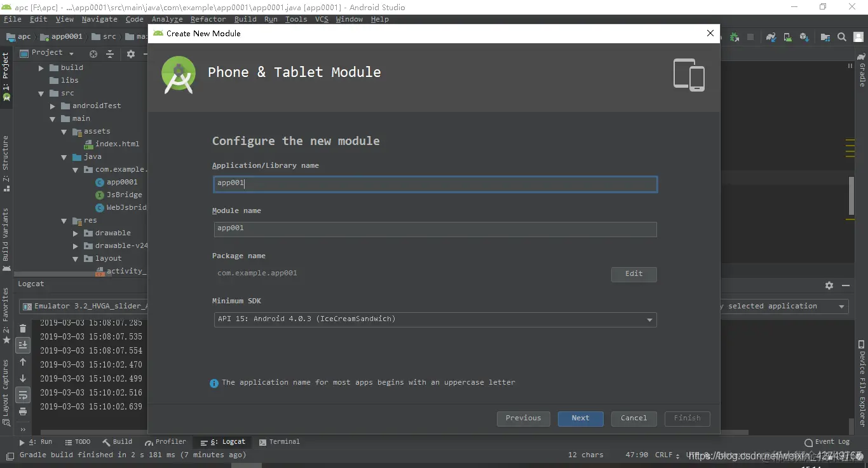Image resolution: width=868 pixels, height=468 pixels.
Task: Open Project panel settings gear
Action: click(131, 54)
